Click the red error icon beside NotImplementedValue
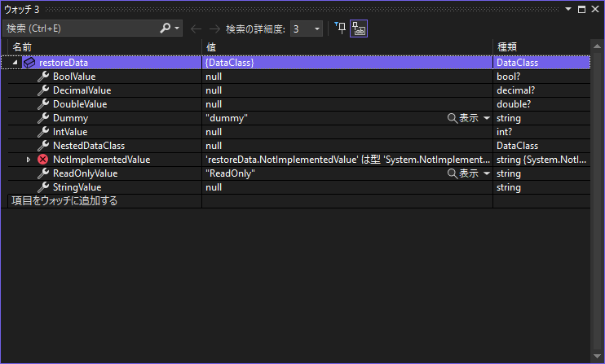Image resolution: width=605 pixels, height=364 pixels. point(43,160)
